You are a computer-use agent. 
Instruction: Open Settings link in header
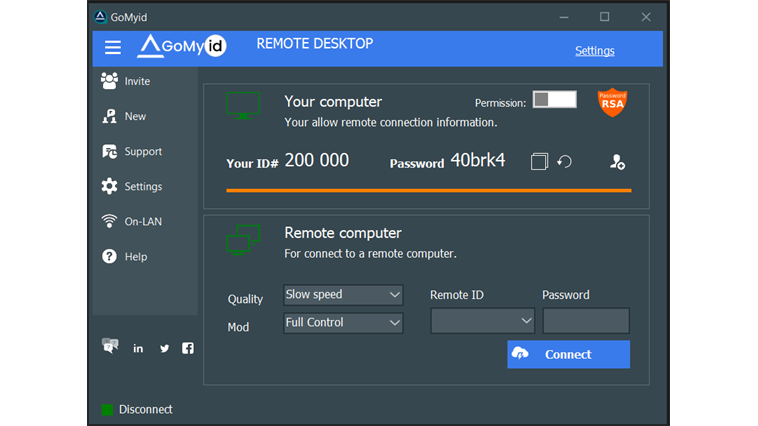point(595,51)
